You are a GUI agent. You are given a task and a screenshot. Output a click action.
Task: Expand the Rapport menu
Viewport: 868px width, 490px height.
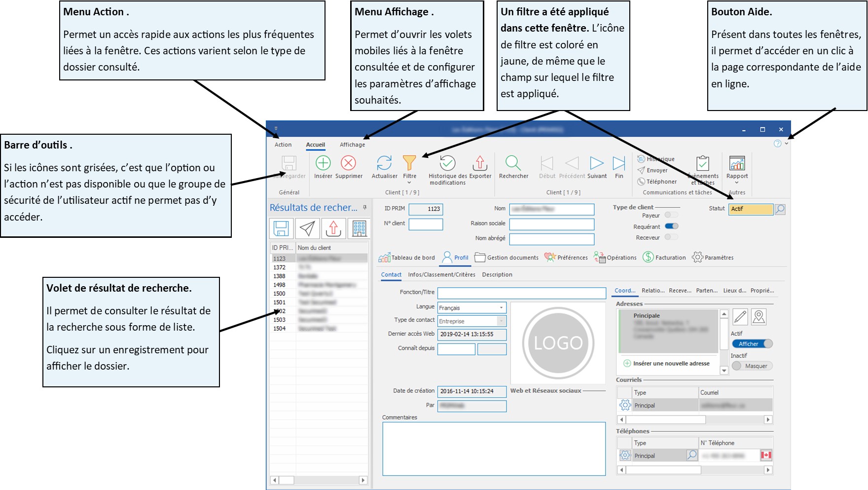(737, 183)
